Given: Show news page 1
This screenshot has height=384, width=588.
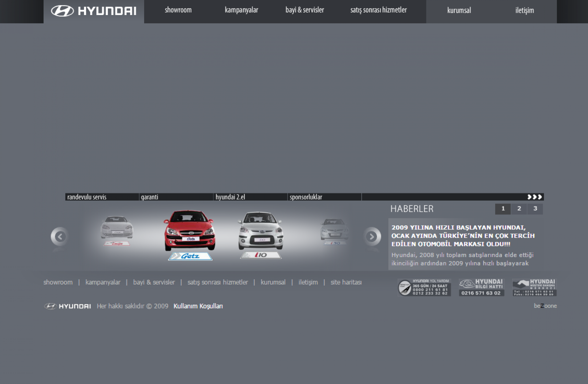Looking at the screenshot, I should tap(503, 209).
